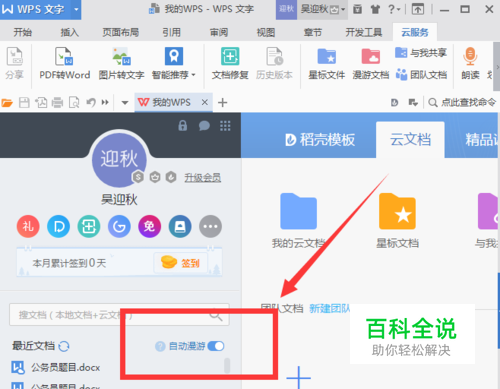Select the 云文档 tab

410,139
